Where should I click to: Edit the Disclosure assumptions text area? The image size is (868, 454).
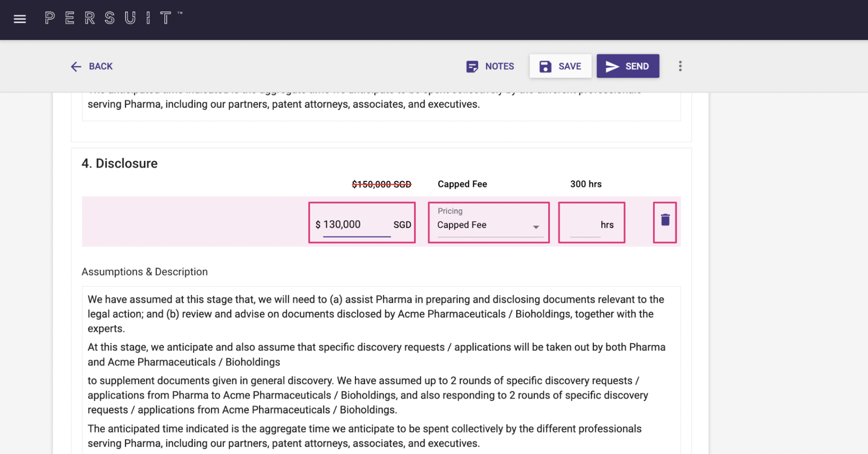381,370
